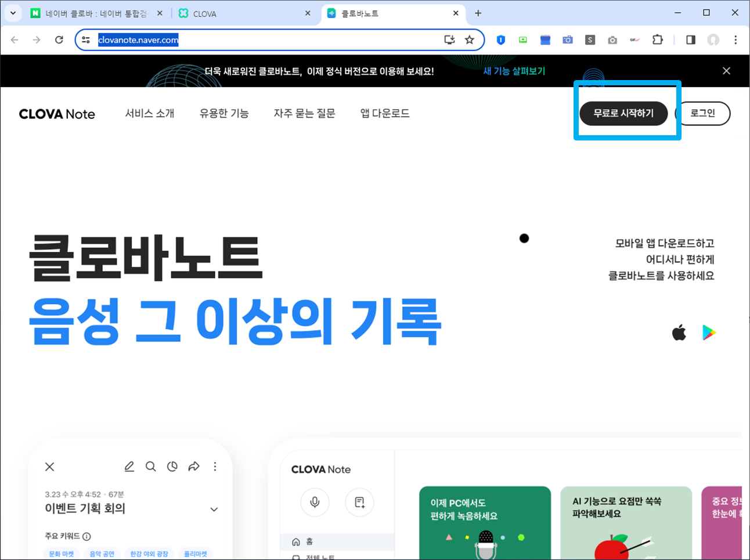Bookmark this page with star icon
This screenshot has height=560, width=750.
point(470,40)
